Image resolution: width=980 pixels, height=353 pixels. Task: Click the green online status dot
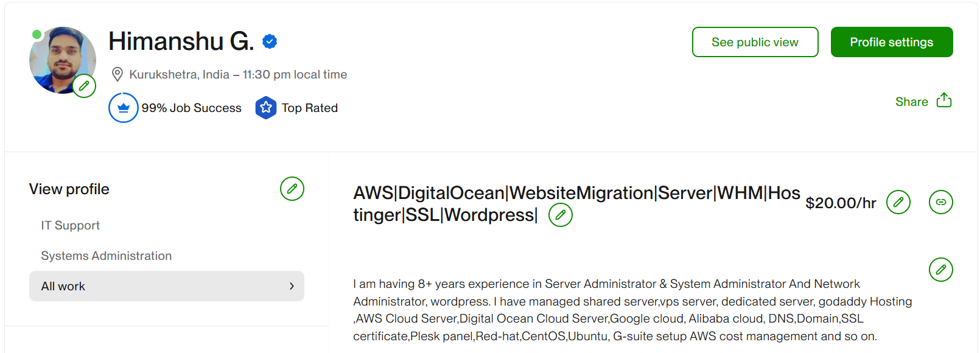click(x=37, y=35)
